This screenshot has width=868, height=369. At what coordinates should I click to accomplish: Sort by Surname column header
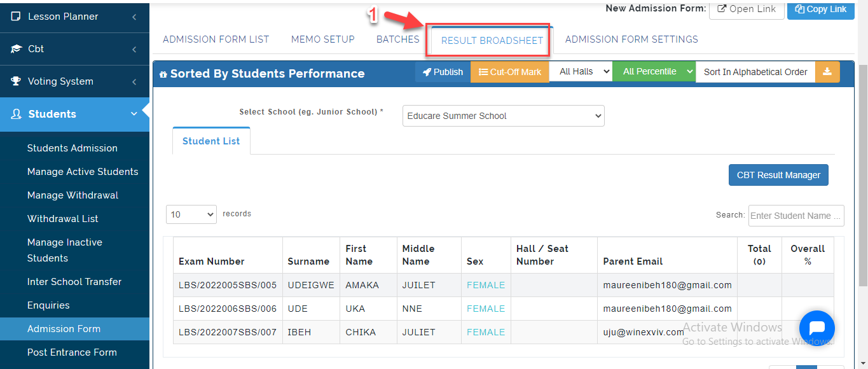pos(311,255)
